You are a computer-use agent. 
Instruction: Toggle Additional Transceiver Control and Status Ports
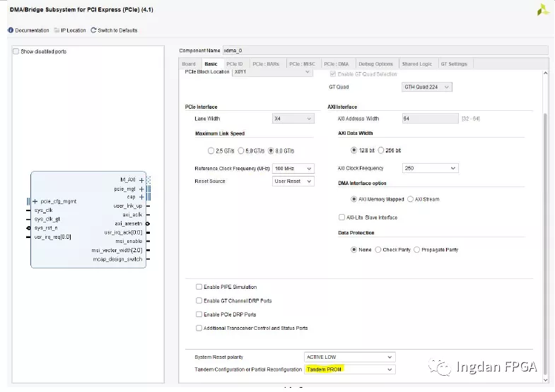pos(199,328)
